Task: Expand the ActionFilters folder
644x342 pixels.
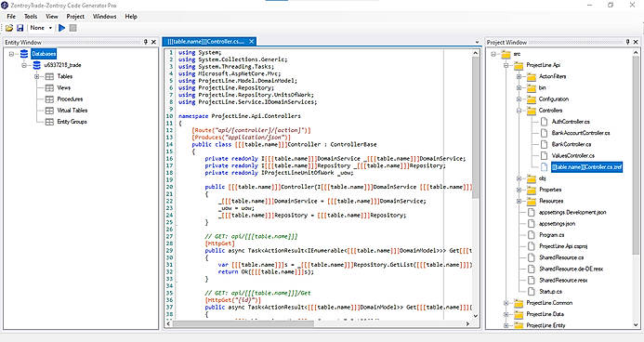Action: (x=519, y=76)
